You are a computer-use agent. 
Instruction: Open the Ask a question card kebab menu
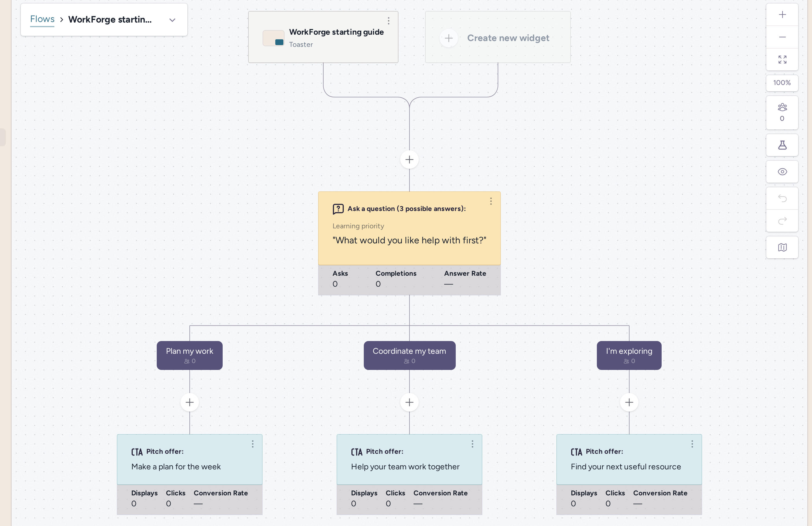click(x=491, y=201)
